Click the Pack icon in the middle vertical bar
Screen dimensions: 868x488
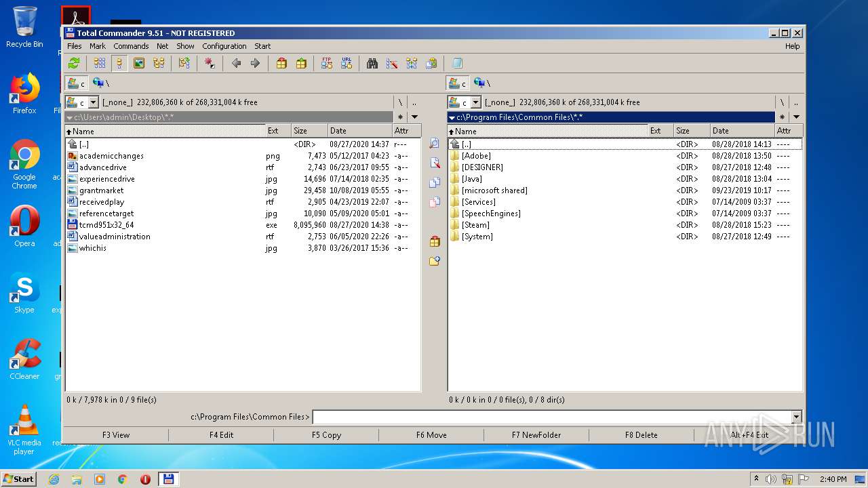[x=435, y=241]
